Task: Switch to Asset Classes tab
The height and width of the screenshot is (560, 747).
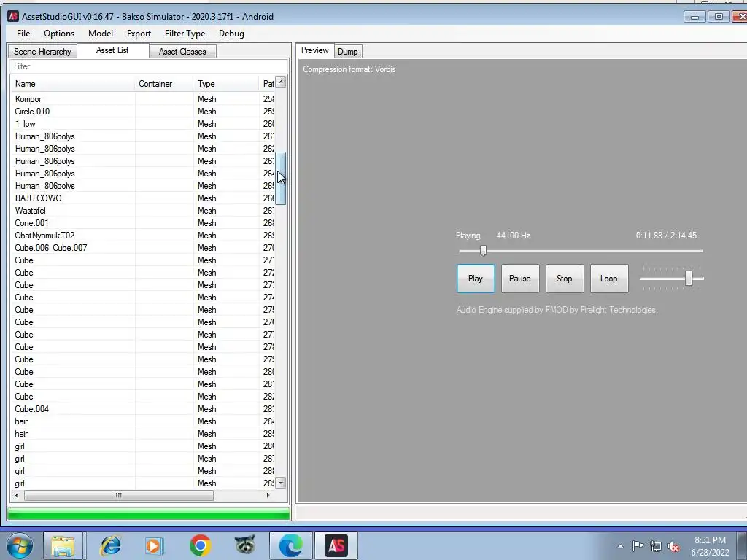Action: point(182,52)
